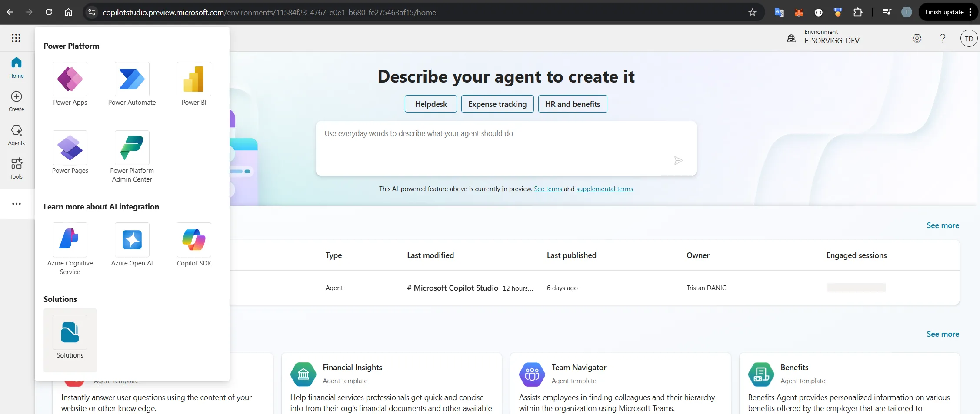Open Agents in the sidebar
This screenshot has height=414, width=980.
[17, 135]
